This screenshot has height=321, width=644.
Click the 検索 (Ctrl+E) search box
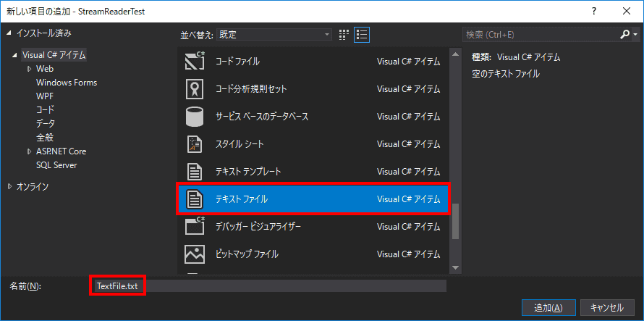[x=540, y=35]
